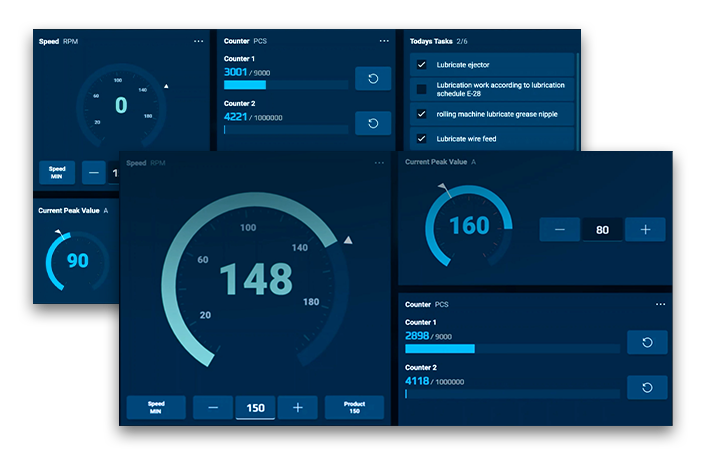Open the bottom Counter panel's three-dot menu
This screenshot has height=460, width=703.
[660, 304]
